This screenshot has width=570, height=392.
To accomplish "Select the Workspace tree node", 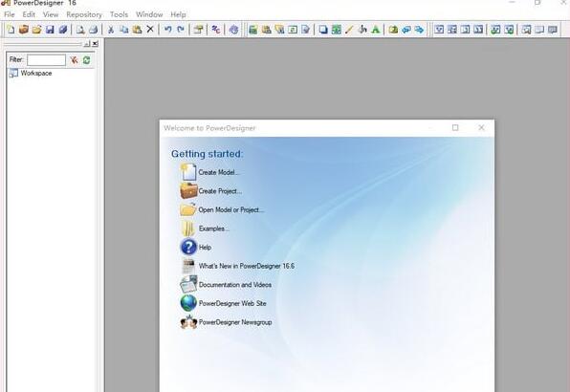I will pos(36,73).
